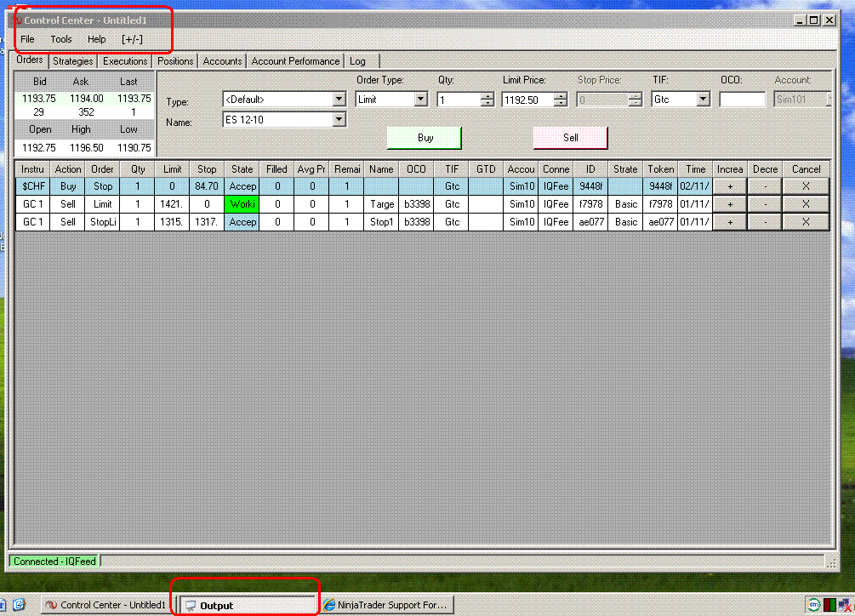
Task: Click Control Center taskbar button
Action: pyautogui.click(x=107, y=605)
